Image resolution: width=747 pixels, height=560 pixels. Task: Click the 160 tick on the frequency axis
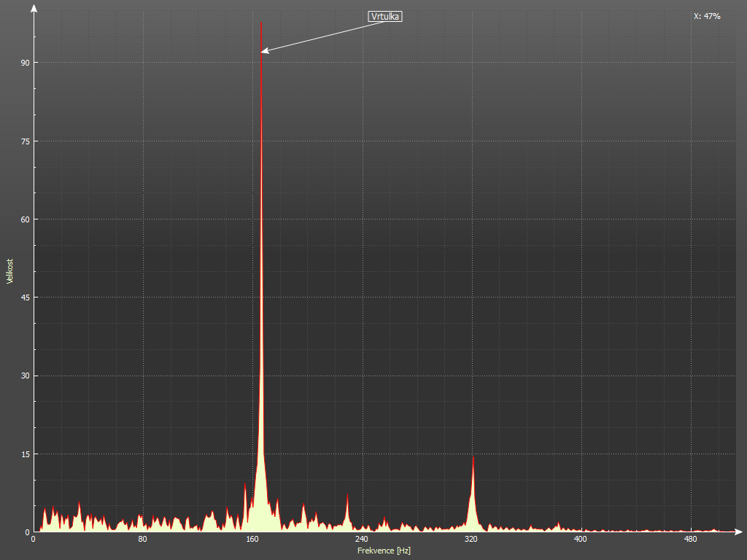(252, 540)
